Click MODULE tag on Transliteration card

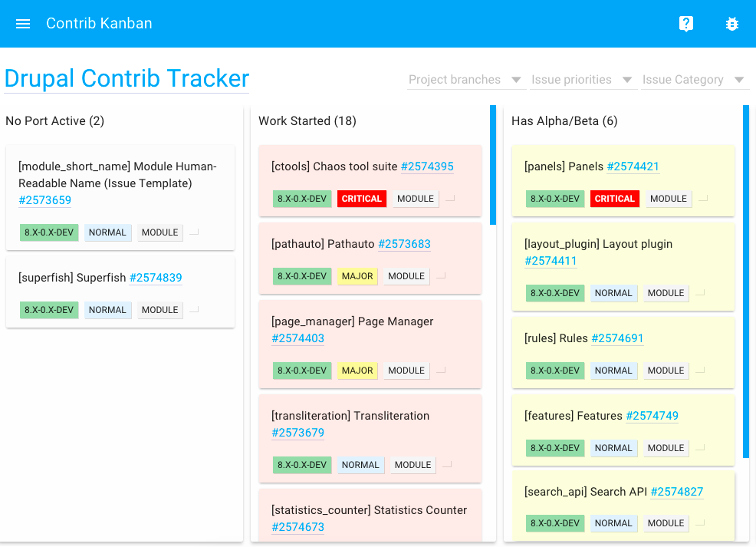(413, 465)
